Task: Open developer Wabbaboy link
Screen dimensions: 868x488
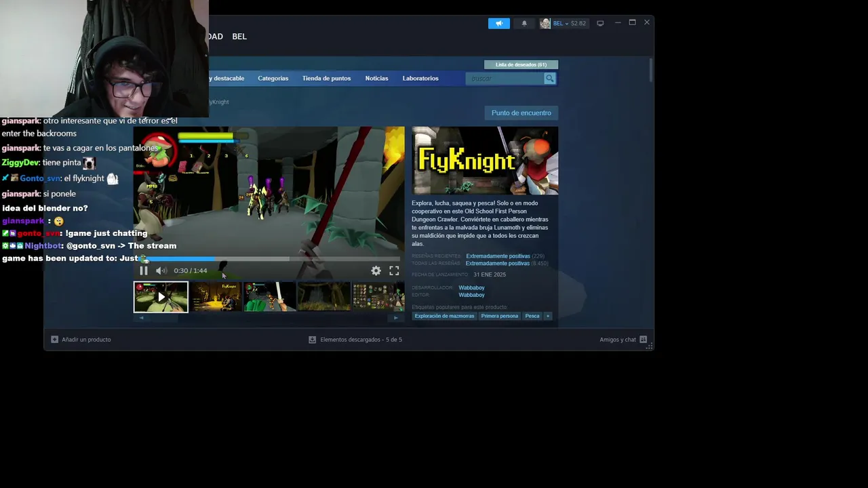Action: [x=471, y=288]
